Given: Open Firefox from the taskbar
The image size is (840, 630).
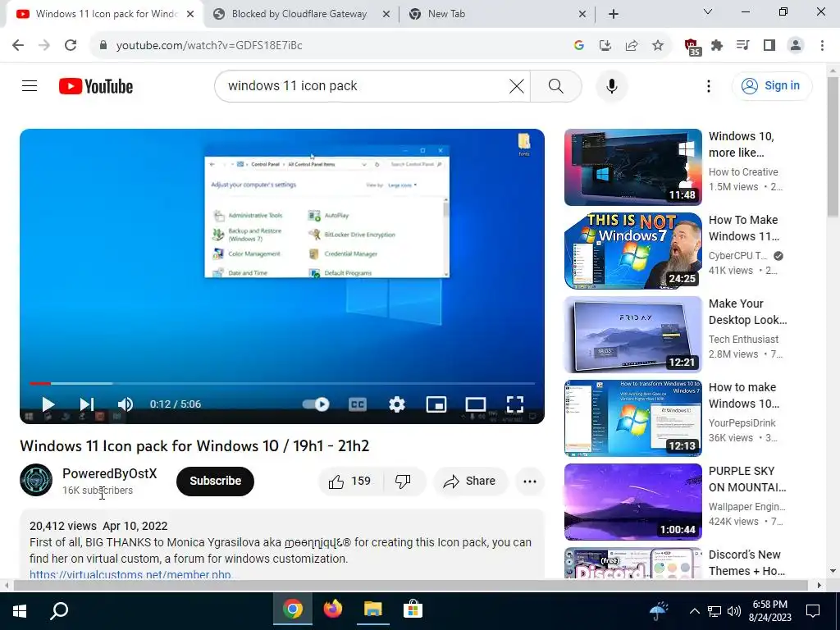Looking at the screenshot, I should click(333, 609).
